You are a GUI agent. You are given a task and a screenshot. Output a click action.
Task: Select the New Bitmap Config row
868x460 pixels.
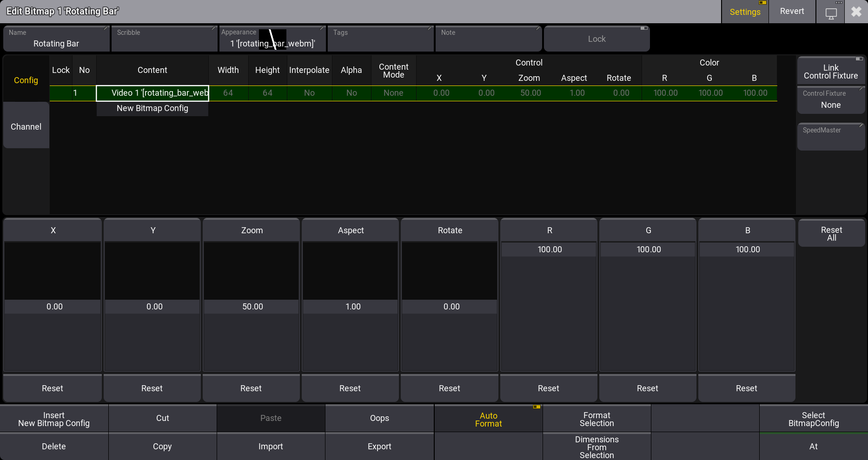pyautogui.click(x=152, y=108)
